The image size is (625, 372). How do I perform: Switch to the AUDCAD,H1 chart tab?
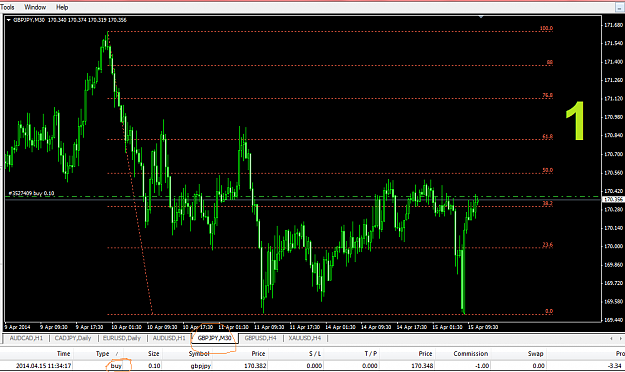tap(26, 338)
